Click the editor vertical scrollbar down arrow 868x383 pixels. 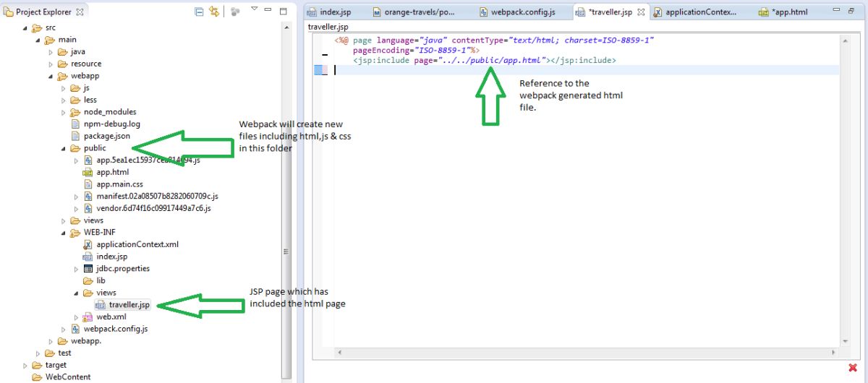pos(845,341)
